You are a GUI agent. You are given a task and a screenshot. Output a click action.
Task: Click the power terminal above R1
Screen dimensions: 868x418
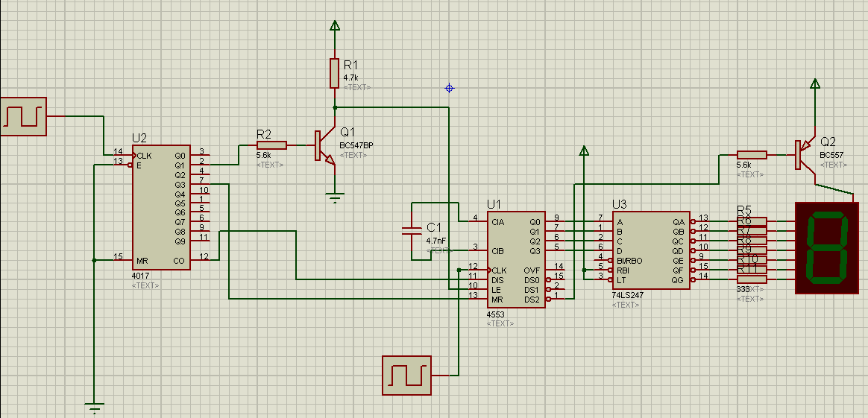tap(334, 25)
